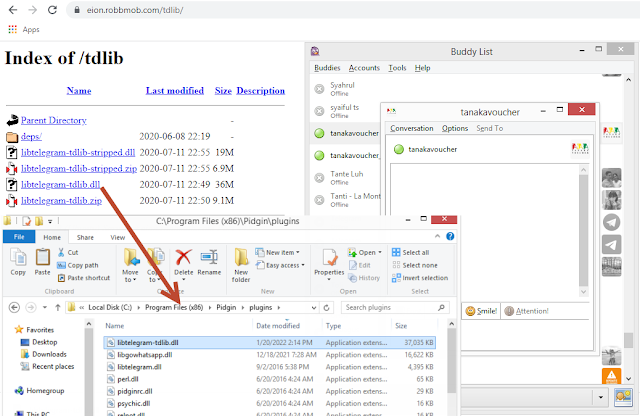Click the conversation message history area
Image resolution: width=640 pixels, height=416 pixels.
[x=484, y=230]
